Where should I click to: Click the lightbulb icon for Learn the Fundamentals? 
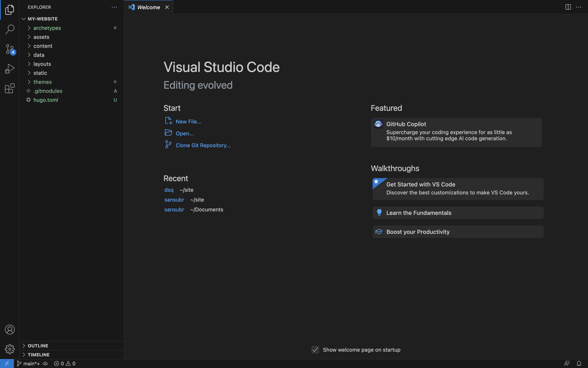[x=379, y=212]
